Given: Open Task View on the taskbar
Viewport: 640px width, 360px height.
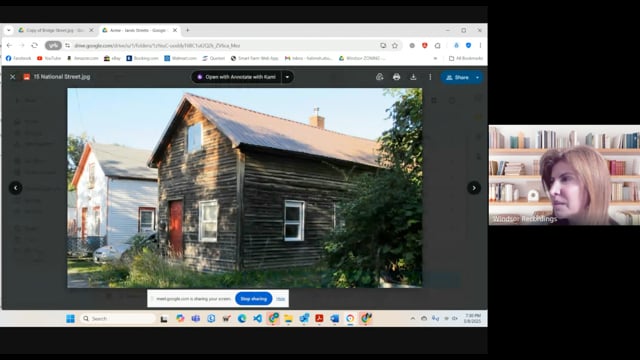Looking at the screenshot, I should point(164,319).
